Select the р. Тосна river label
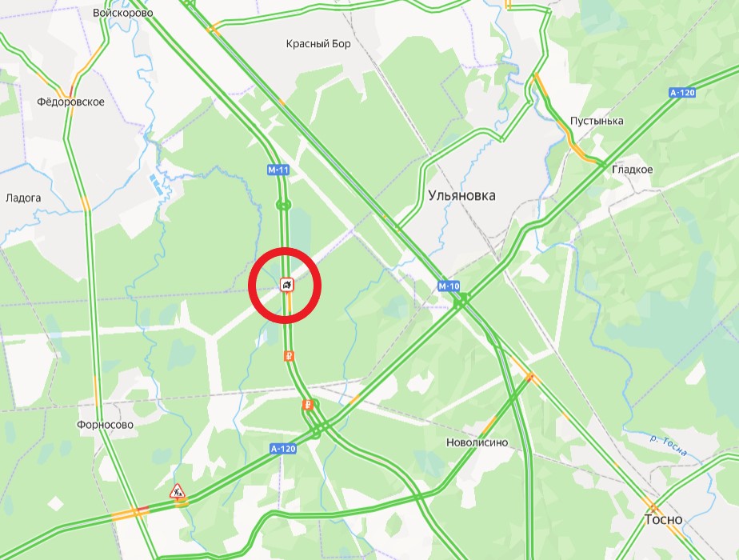This screenshot has height=560, width=739. click(669, 446)
